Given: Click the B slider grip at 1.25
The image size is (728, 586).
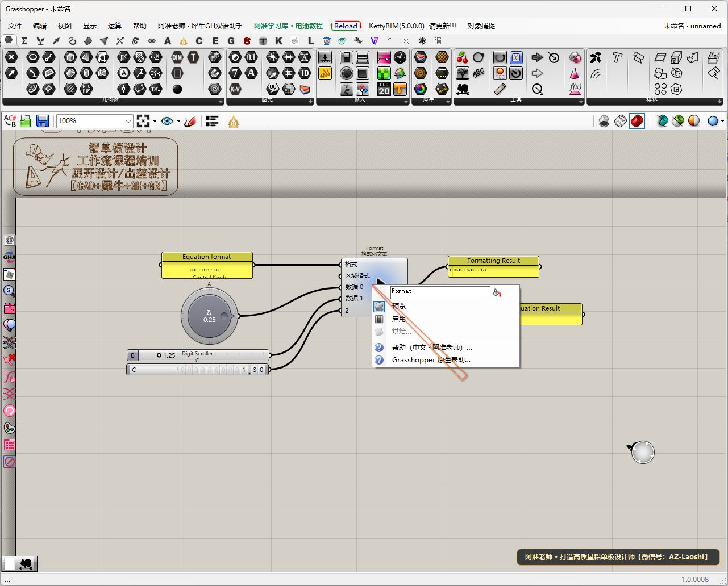Looking at the screenshot, I should tap(159, 355).
